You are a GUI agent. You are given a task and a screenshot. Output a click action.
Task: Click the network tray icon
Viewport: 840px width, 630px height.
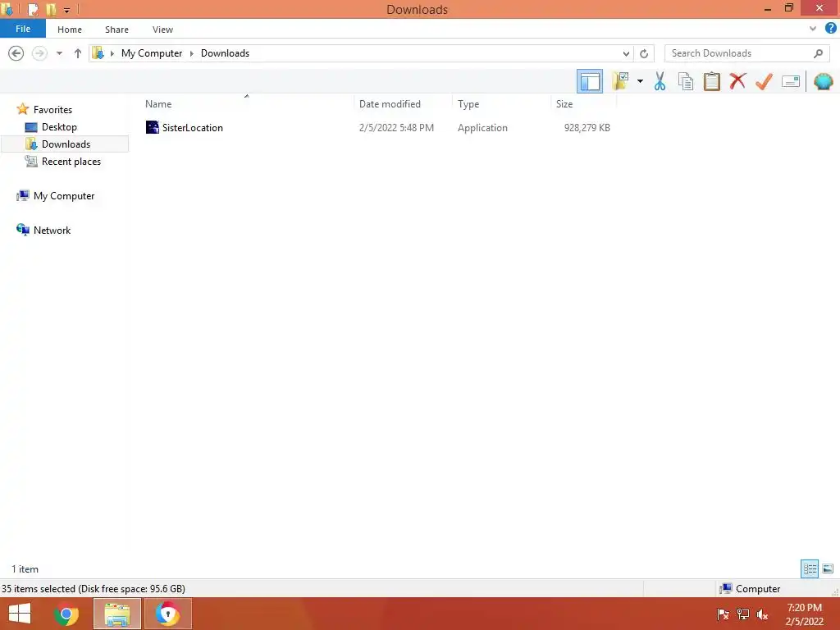pos(742,614)
